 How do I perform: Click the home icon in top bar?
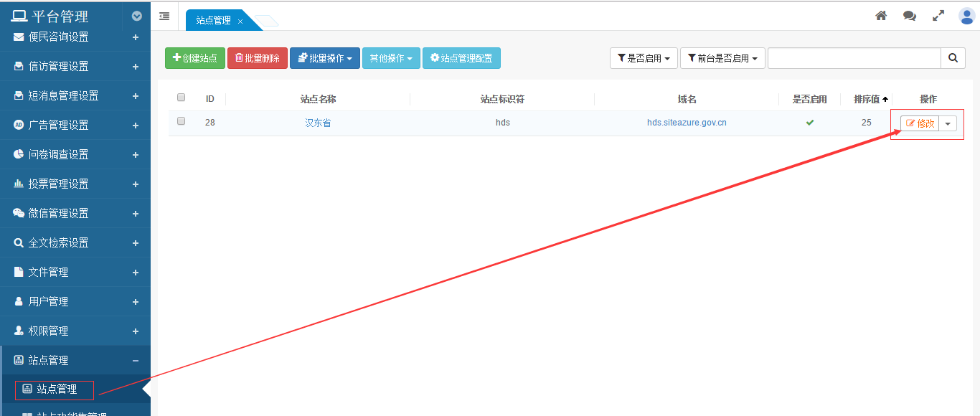pos(881,16)
